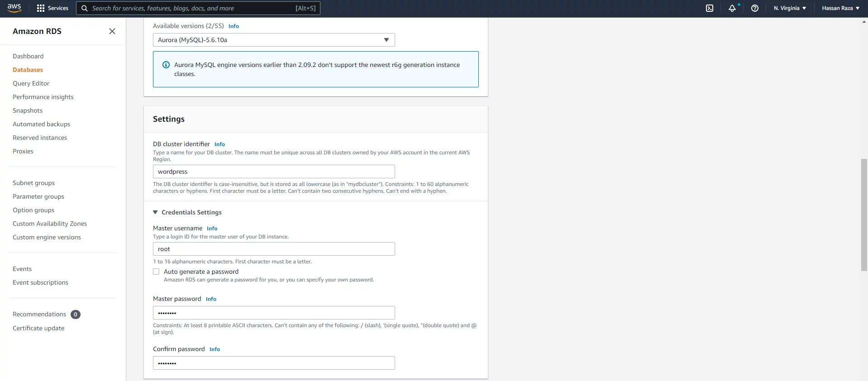Open Recommendations in sidebar
This screenshot has height=381, width=868.
pyautogui.click(x=39, y=314)
